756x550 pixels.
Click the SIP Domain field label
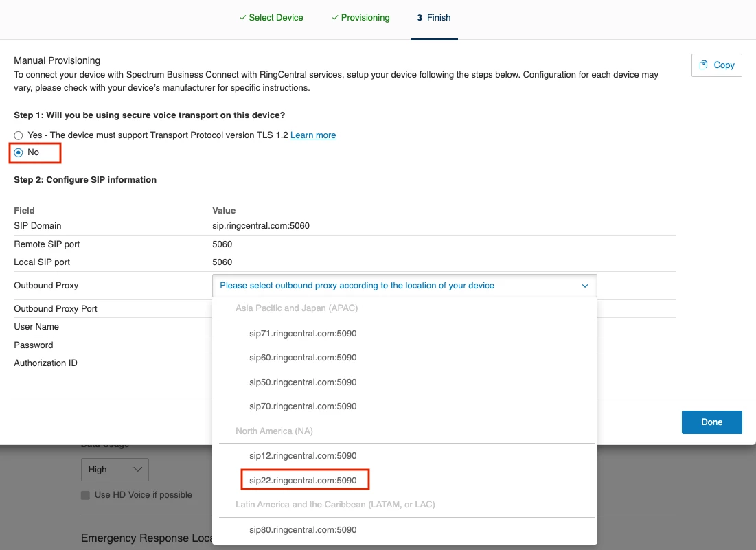38,226
